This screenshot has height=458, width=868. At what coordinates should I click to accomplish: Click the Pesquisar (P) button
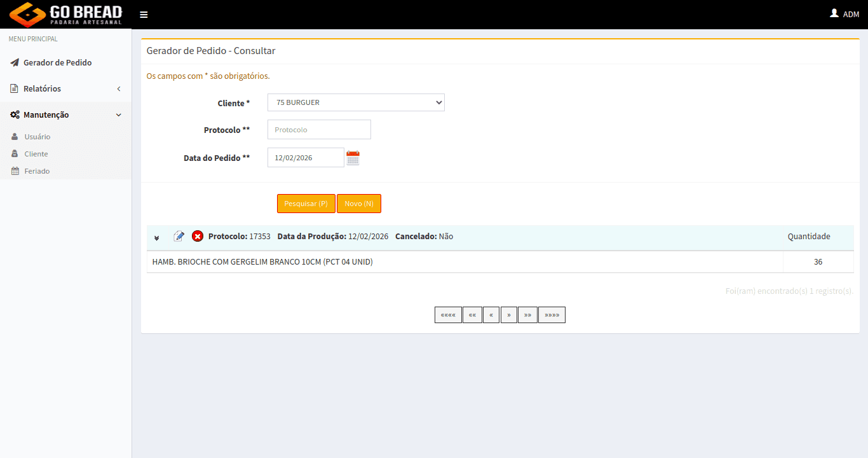pos(306,204)
